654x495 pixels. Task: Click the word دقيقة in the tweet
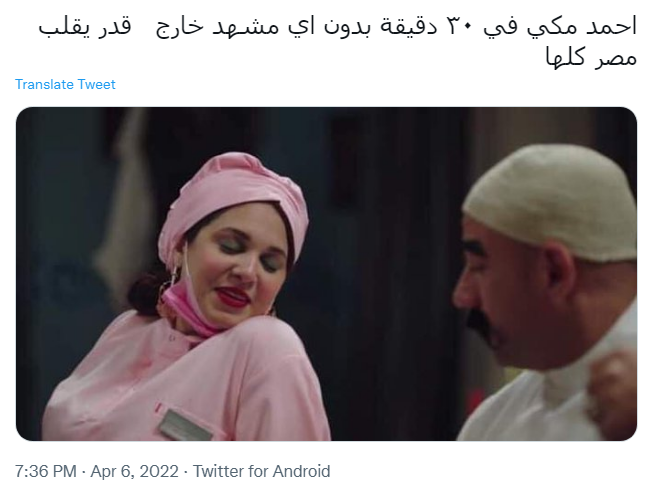pyautogui.click(x=409, y=26)
